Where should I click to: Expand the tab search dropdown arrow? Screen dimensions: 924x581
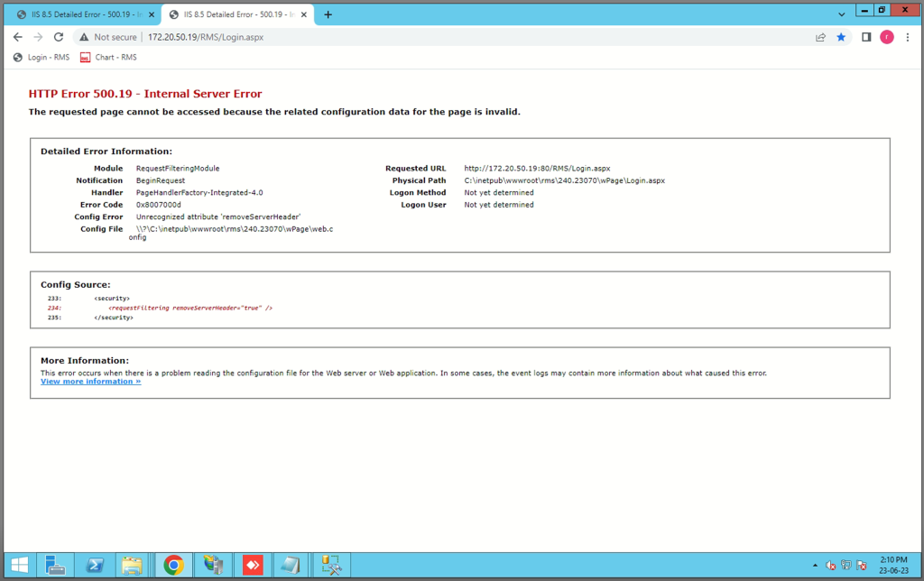point(842,14)
